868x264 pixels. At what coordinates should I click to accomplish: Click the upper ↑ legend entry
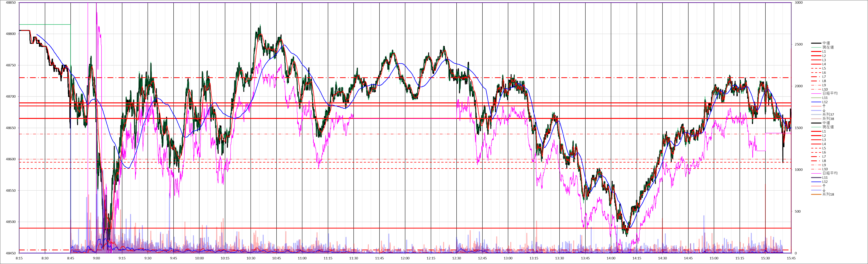(x=824, y=106)
